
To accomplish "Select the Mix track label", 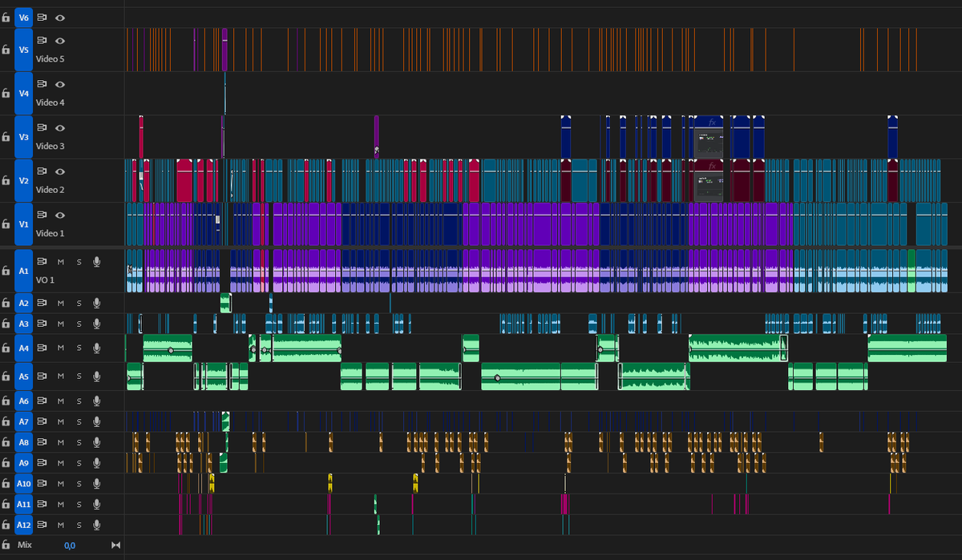I will (x=24, y=545).
